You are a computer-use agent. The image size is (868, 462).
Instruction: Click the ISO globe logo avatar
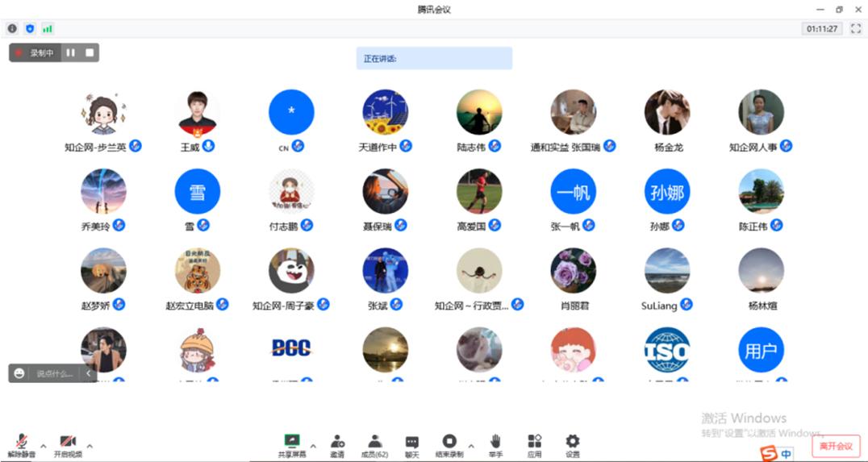(x=667, y=350)
